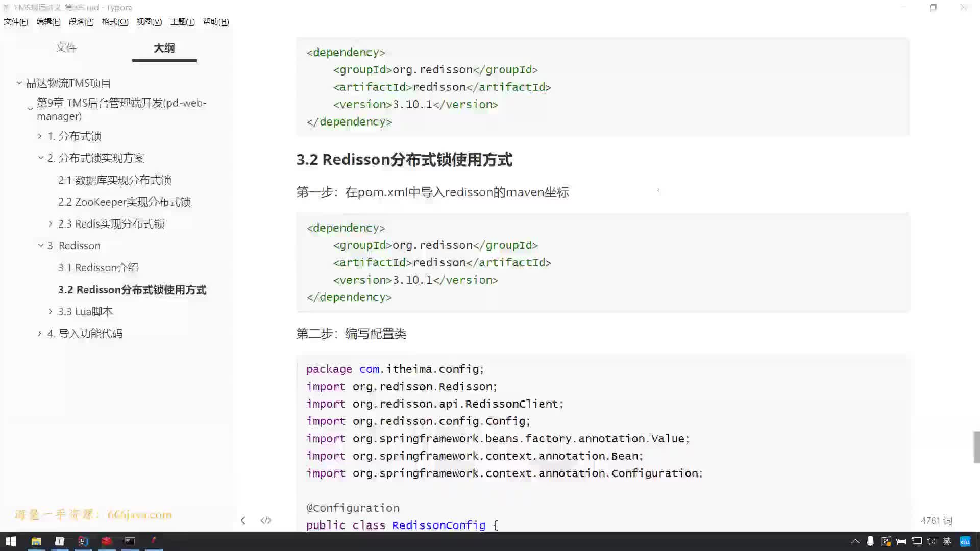Screen dimensions: 980x551
Task: Jump to 3.3 Lua脚本 entry
Action: point(86,311)
